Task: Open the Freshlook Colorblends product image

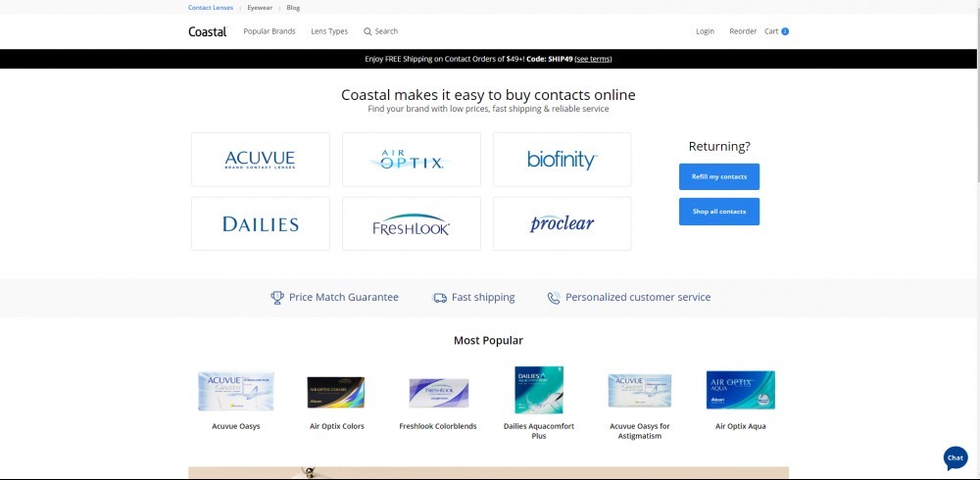Action: [438, 393]
